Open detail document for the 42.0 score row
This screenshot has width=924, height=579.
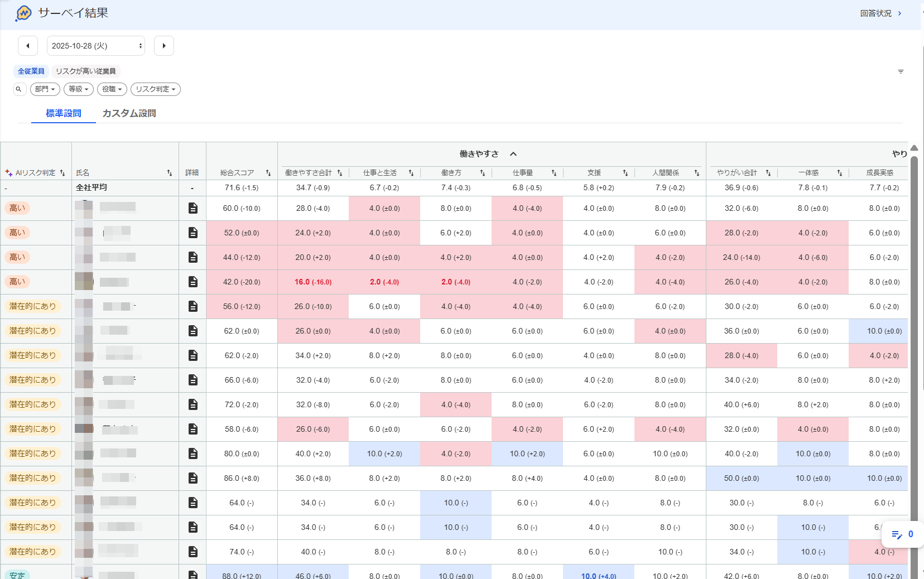coord(193,282)
